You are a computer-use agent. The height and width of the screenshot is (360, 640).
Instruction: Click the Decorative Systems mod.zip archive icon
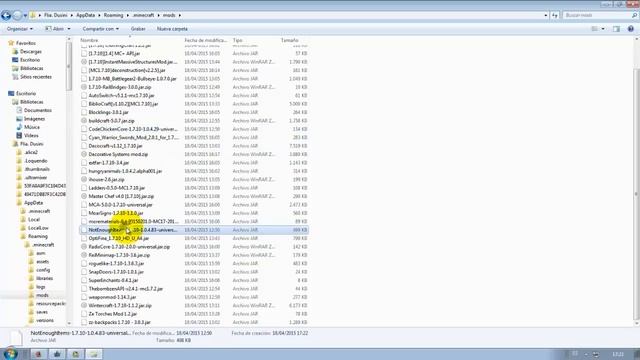click(84, 154)
